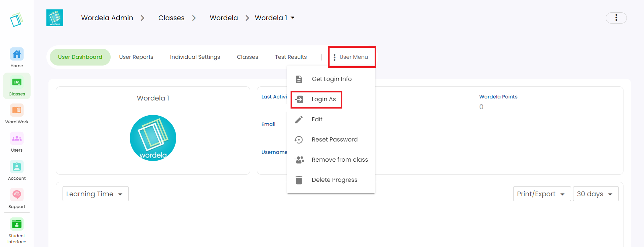Open the Word Work sidebar icon
The height and width of the screenshot is (247, 644).
tap(17, 110)
